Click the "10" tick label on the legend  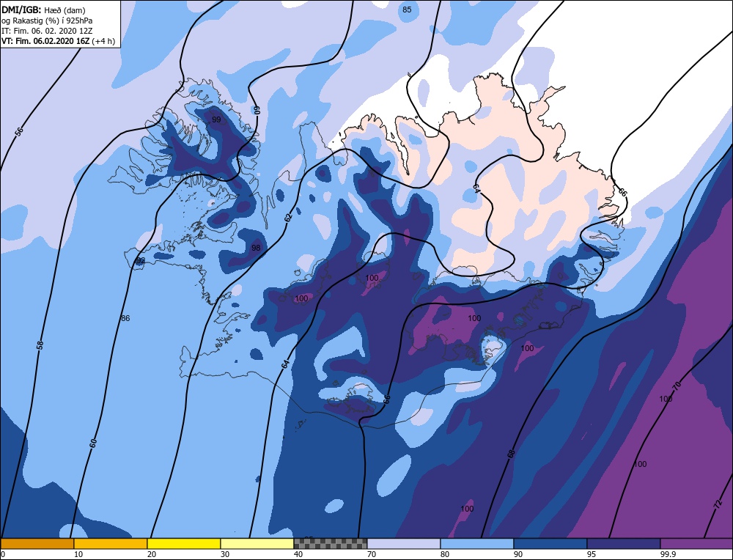tap(78, 555)
